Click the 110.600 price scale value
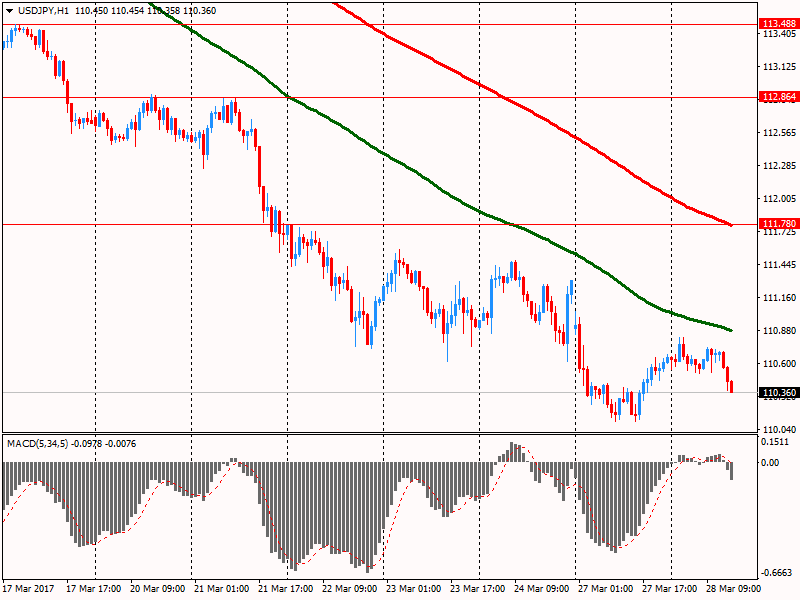Screen dimensions: 800x600 [780, 364]
